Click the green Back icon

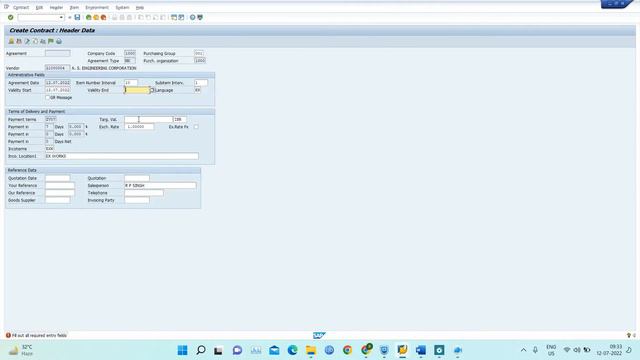coord(89,18)
